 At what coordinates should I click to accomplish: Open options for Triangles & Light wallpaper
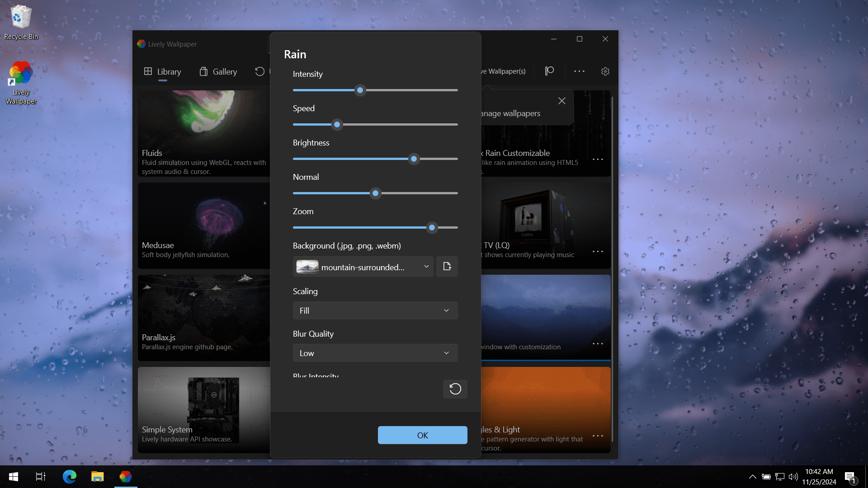[x=598, y=436]
